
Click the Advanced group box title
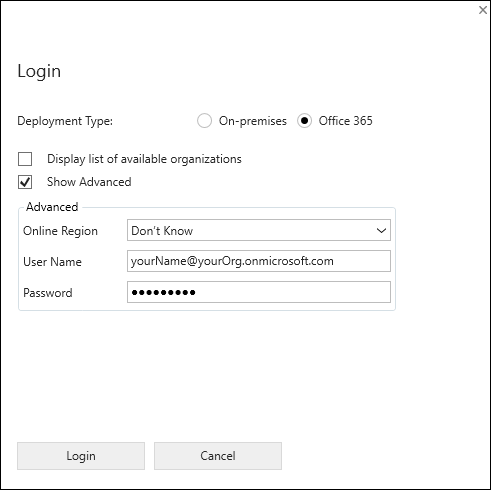pyautogui.click(x=52, y=207)
